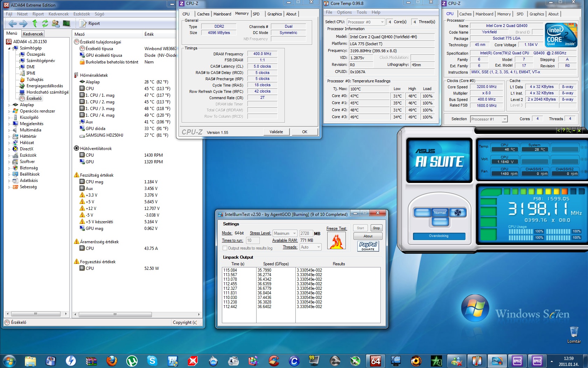Click the PayPal Donate button in IntelBurnTest
The width and height of the screenshot is (588, 368).
click(x=368, y=246)
